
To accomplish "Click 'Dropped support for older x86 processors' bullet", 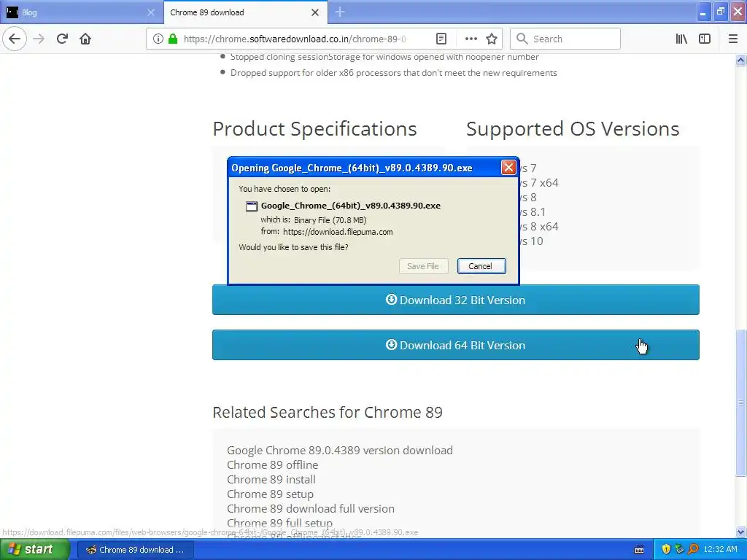I will point(393,73).
